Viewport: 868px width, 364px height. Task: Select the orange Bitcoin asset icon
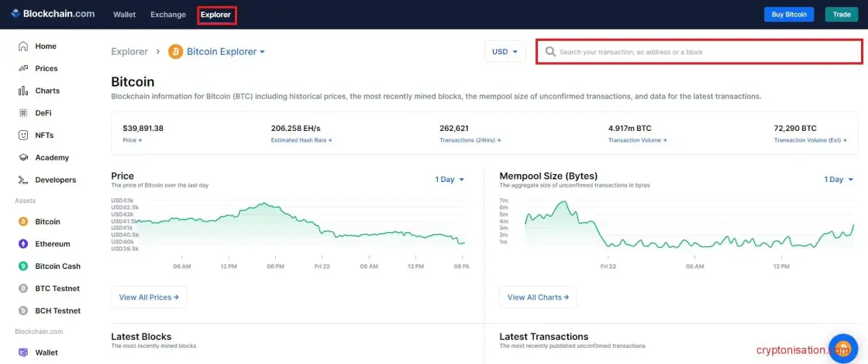pyautogui.click(x=23, y=221)
